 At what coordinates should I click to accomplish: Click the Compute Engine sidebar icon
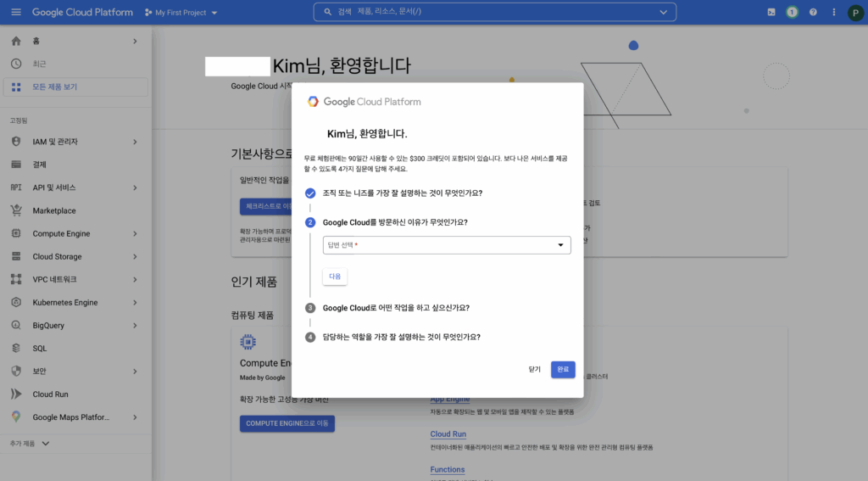(16, 233)
